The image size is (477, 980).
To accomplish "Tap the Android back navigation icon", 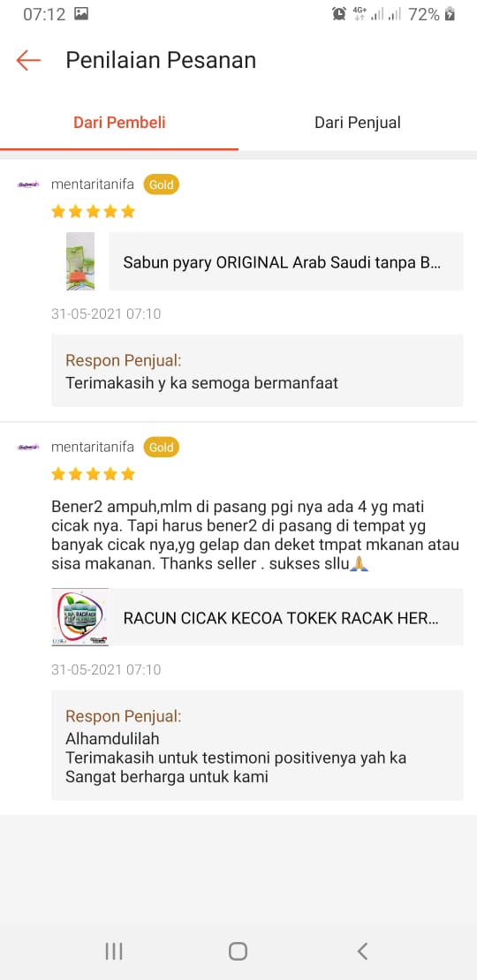I will 362,951.
